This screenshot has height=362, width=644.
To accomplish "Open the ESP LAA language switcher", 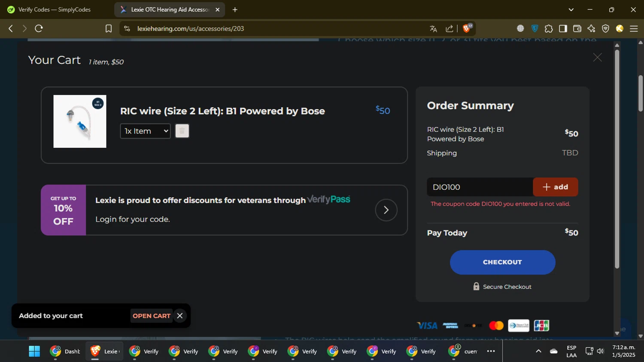I will 571,351.
